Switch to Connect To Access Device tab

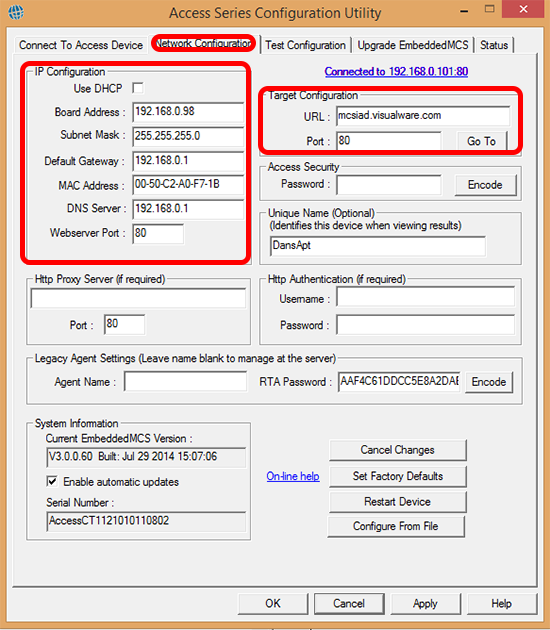(x=81, y=45)
